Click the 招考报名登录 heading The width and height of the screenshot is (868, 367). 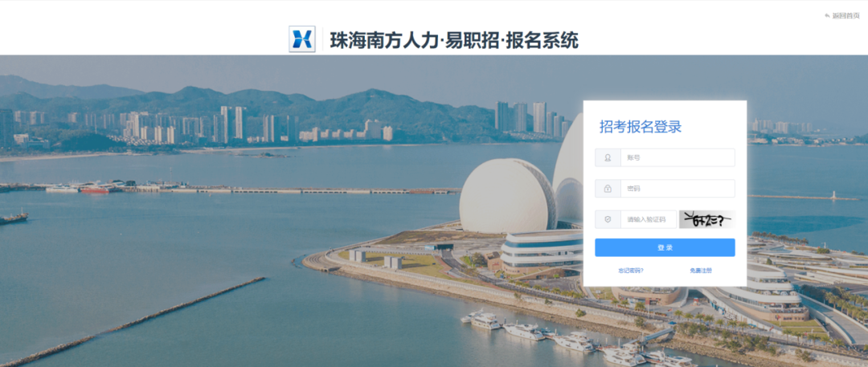[640, 127]
